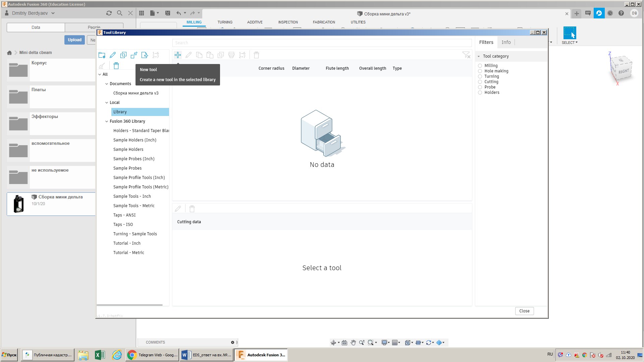Select the Milling tool category filter
The height and width of the screenshot is (362, 644).
pos(480,66)
